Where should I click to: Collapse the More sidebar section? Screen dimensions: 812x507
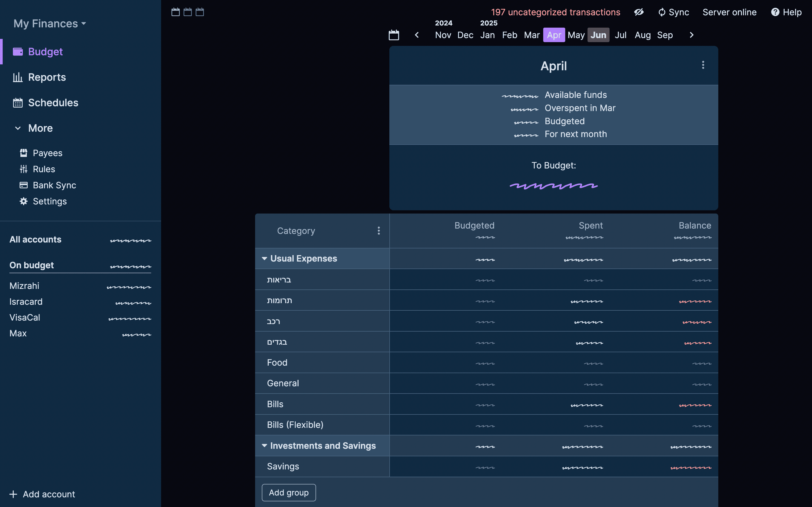point(18,128)
